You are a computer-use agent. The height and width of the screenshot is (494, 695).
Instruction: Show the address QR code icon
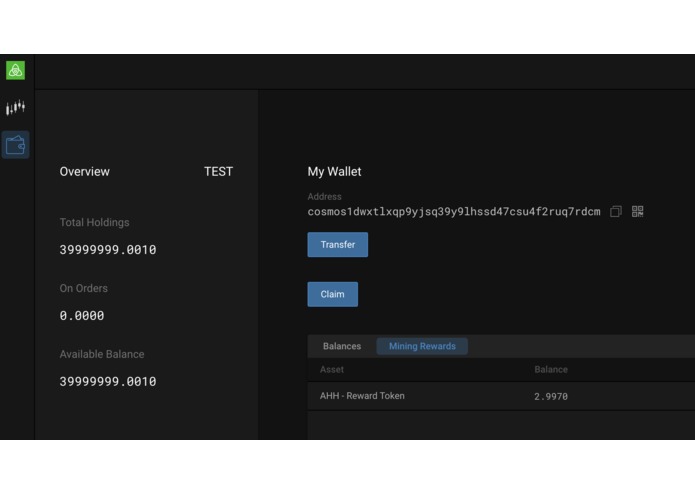click(637, 211)
